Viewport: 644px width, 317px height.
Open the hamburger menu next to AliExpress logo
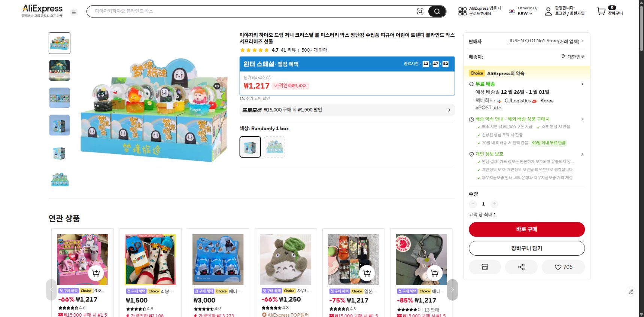pyautogui.click(x=74, y=12)
